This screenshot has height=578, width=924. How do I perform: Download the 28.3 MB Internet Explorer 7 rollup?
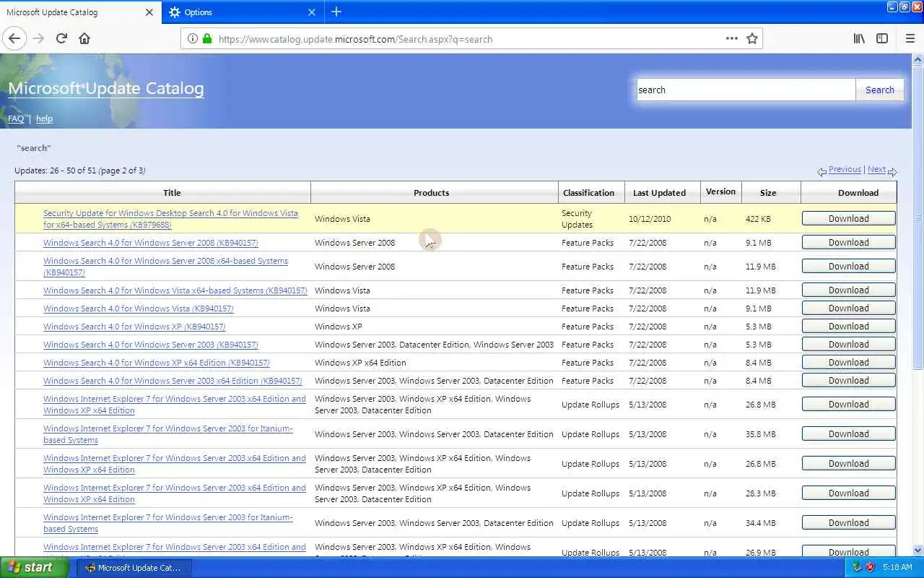pyautogui.click(x=848, y=493)
